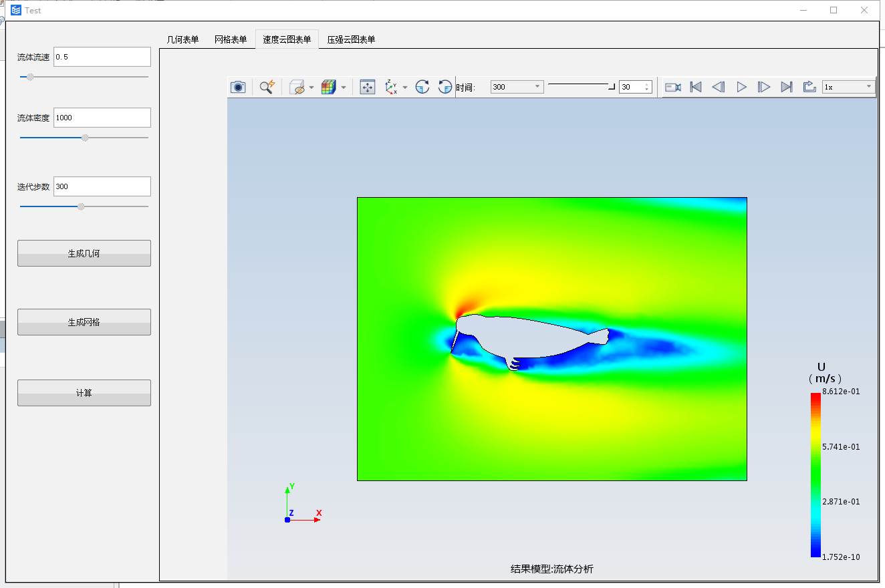Click the color legend bar

tap(815, 475)
